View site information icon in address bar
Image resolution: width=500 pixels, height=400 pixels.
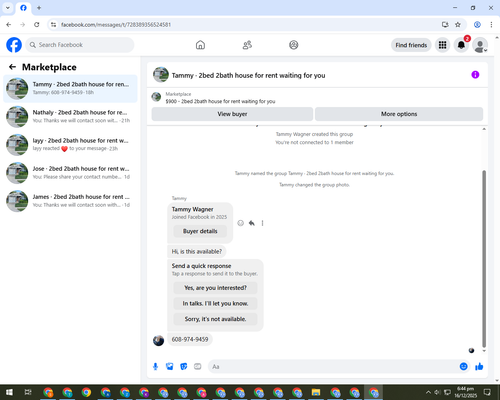(x=53, y=25)
